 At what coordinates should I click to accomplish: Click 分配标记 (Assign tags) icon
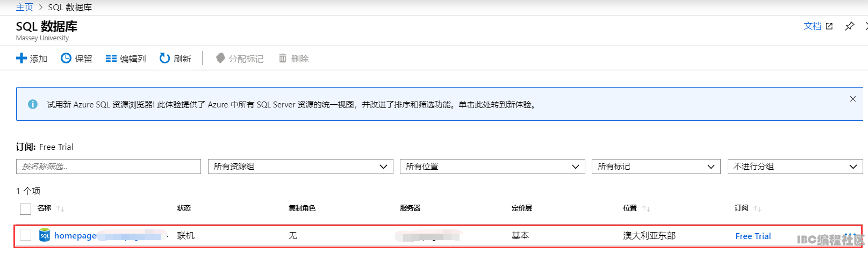[x=220, y=58]
